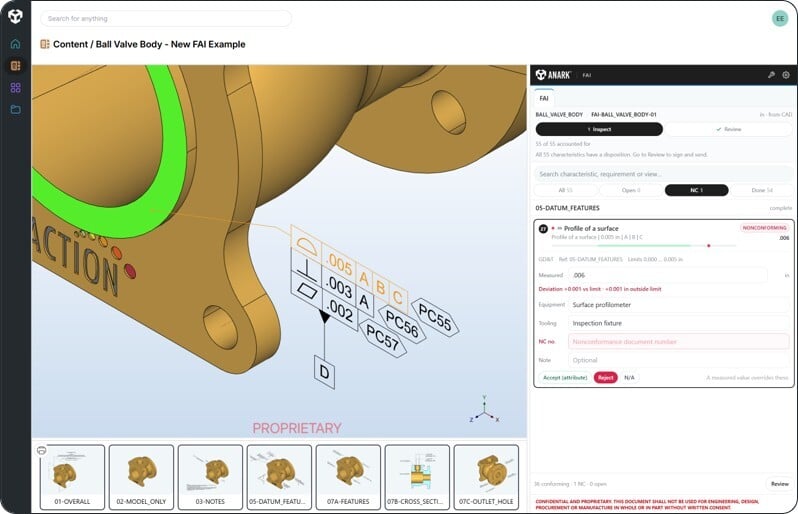Filter by Open 0 characteristics
The height and width of the screenshot is (514, 798).
click(631, 190)
